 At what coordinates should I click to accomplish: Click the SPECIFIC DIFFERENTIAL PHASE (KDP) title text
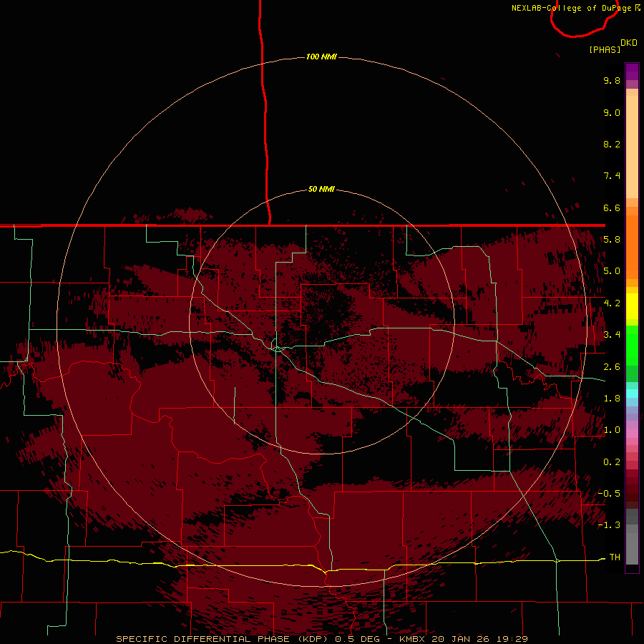coord(223,639)
